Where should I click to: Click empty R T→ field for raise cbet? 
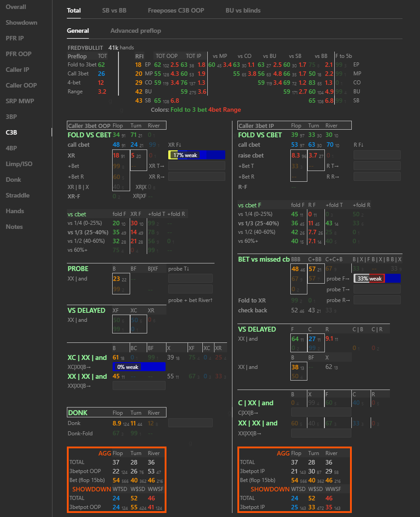[x=377, y=166]
